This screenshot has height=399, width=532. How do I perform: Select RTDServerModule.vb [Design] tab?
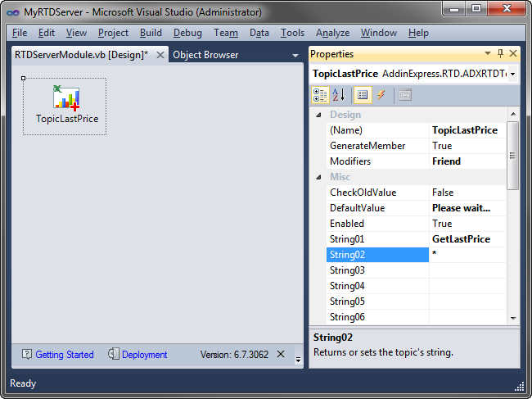(x=81, y=55)
